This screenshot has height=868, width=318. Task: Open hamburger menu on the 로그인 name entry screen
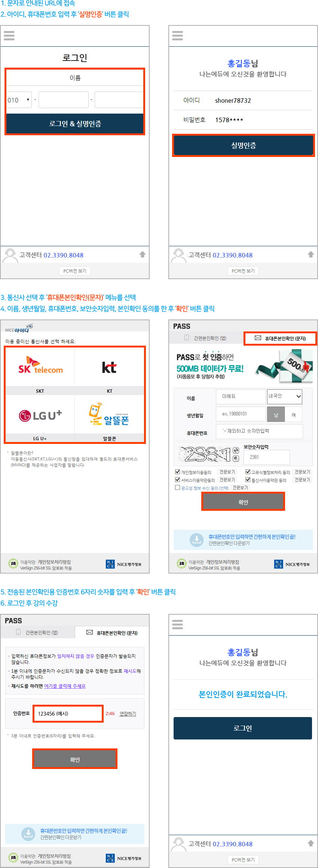(x=9, y=36)
